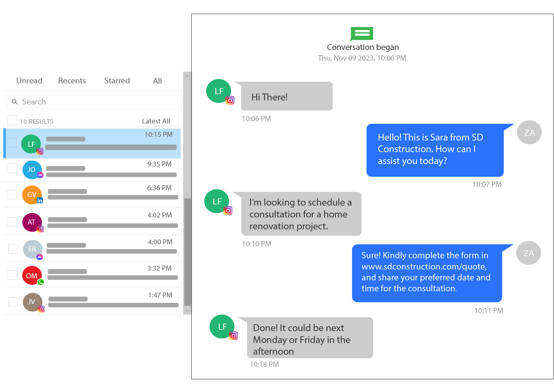Click the JV contact avatar
Image resolution: width=554 pixels, height=392 pixels.
(32, 302)
